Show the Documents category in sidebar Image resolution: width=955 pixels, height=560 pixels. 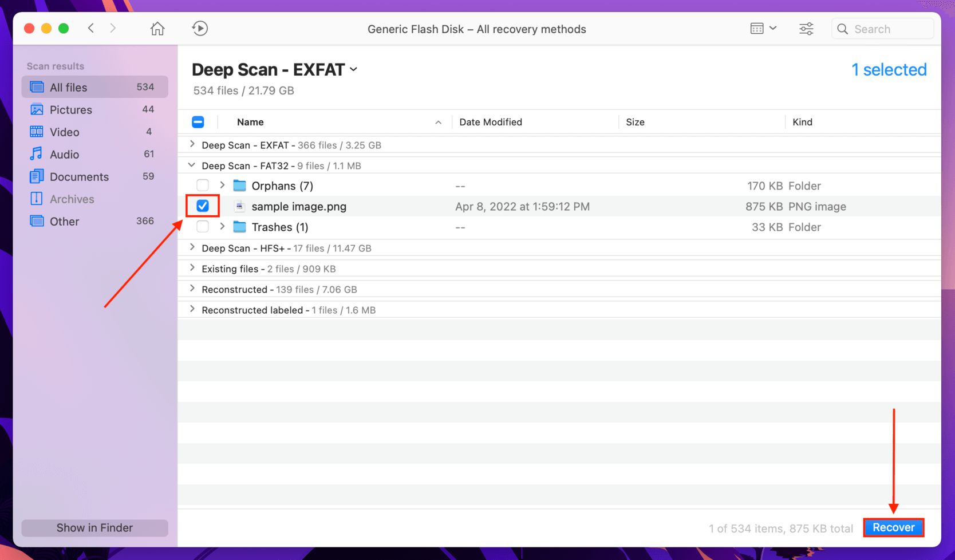[95, 176]
